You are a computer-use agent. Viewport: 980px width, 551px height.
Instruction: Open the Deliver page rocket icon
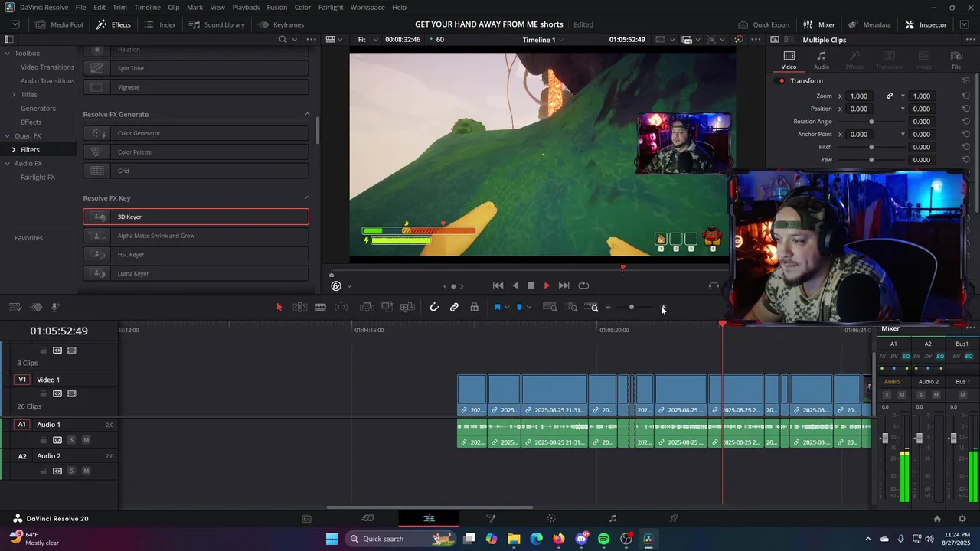point(674,518)
